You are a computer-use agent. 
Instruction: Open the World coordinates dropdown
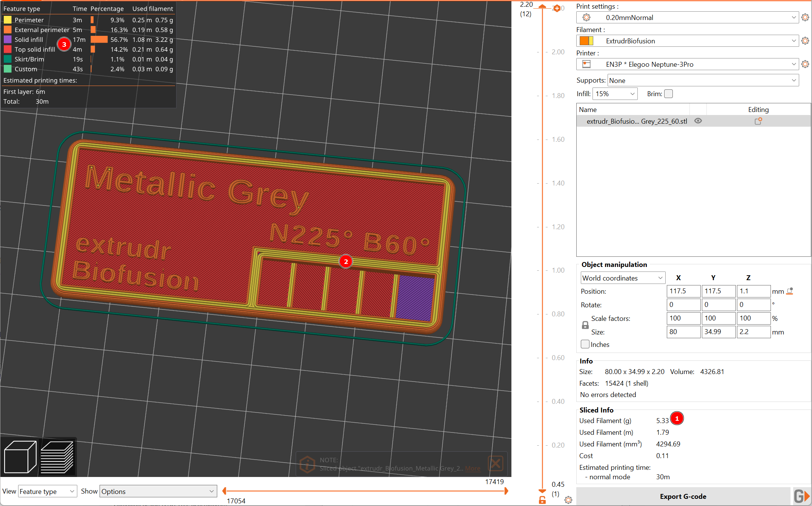coord(623,278)
